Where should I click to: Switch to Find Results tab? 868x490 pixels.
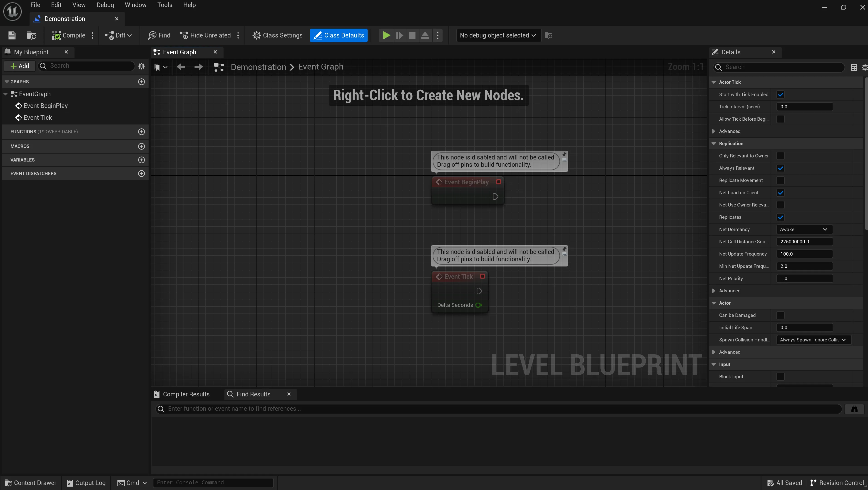253,394
